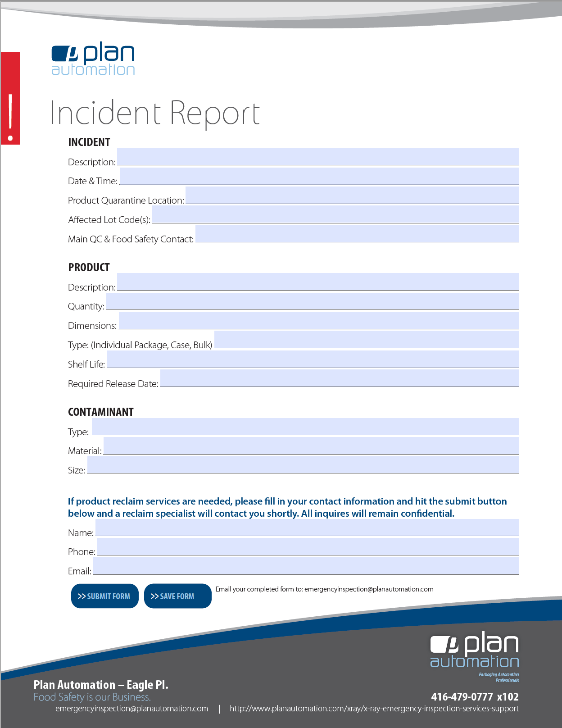The image size is (562, 728).
Task: Click the Shelf Life input field
Action: pyautogui.click(x=313, y=359)
